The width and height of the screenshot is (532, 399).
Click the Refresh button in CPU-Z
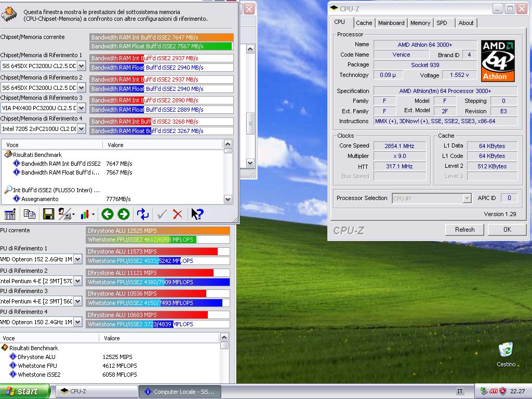465,230
